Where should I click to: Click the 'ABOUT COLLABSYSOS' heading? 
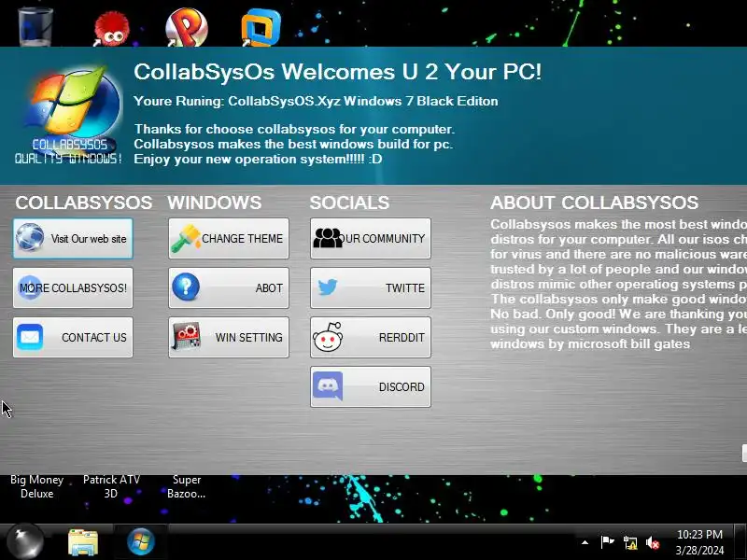pyautogui.click(x=594, y=203)
